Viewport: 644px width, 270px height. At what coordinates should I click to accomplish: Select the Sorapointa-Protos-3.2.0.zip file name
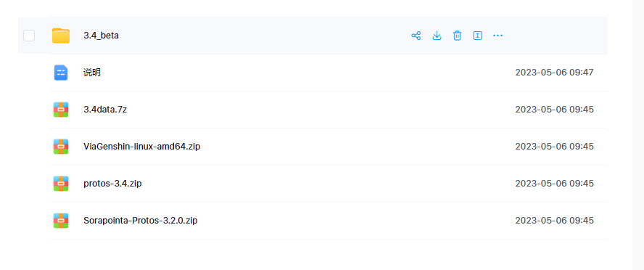(141, 221)
